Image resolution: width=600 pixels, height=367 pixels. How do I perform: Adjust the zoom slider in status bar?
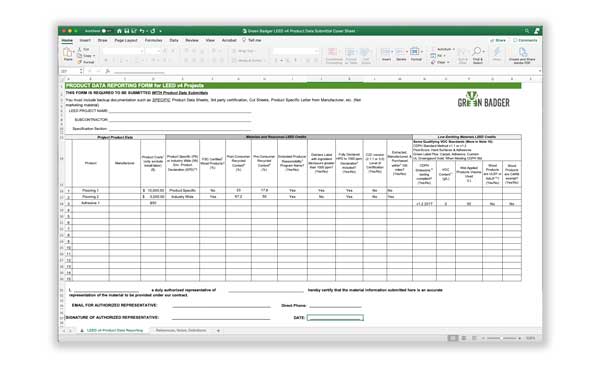(x=501, y=338)
